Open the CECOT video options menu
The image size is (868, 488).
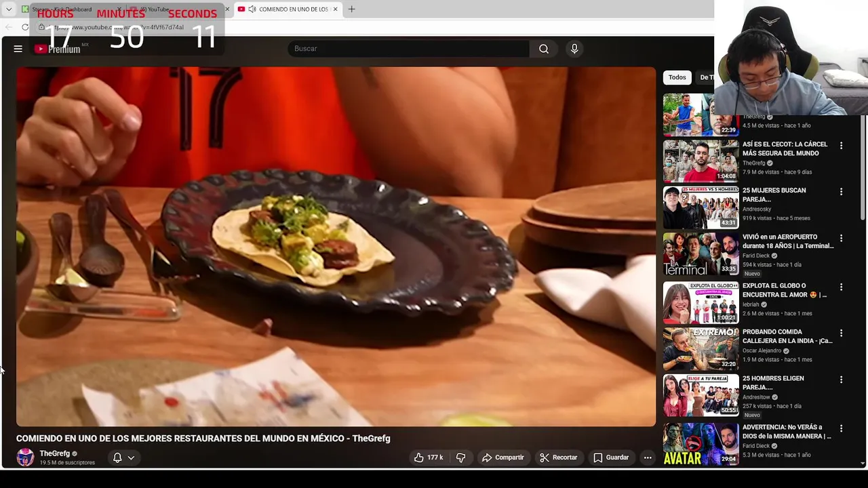842,146
